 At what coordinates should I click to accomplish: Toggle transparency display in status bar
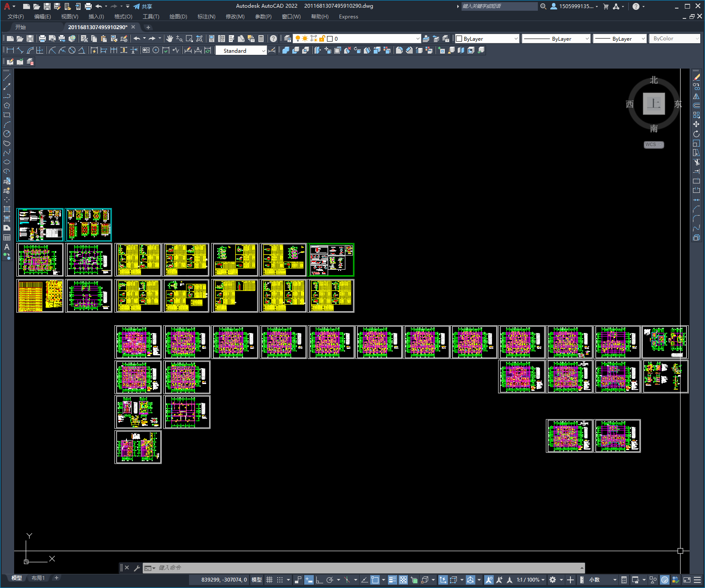(403, 580)
